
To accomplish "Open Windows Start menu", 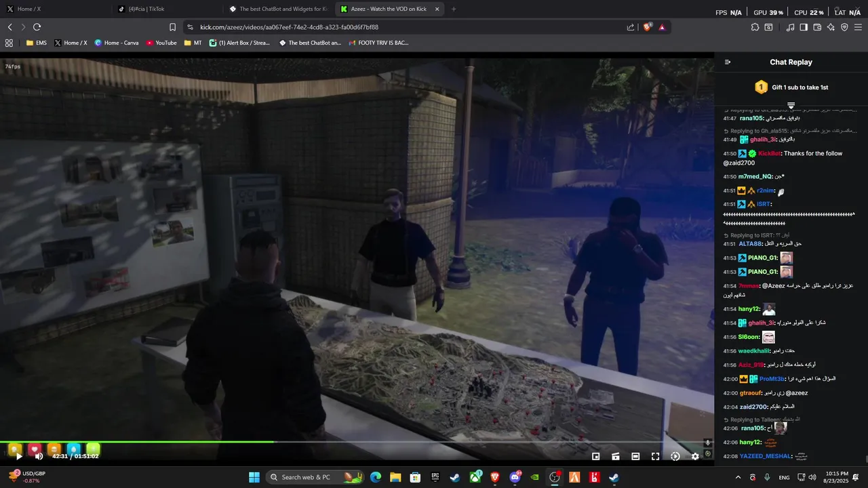I will click(254, 477).
